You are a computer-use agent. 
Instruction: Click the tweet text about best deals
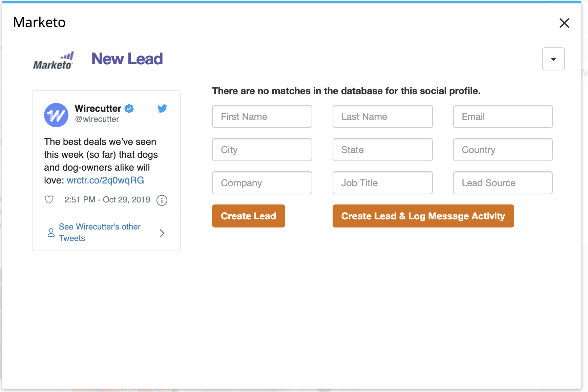(101, 161)
